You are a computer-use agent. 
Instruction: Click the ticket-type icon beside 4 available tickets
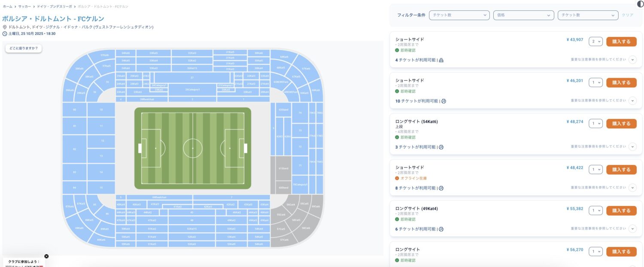click(441, 60)
